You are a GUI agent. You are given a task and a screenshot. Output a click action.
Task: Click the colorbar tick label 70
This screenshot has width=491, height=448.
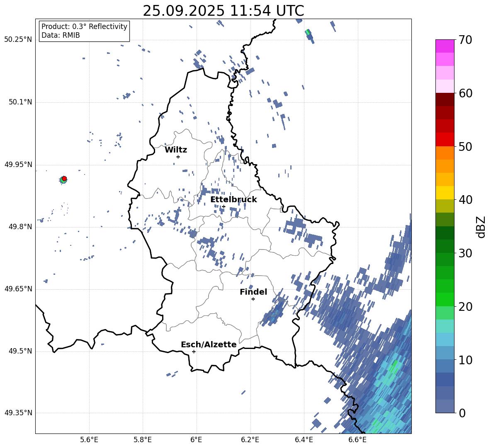coord(465,40)
